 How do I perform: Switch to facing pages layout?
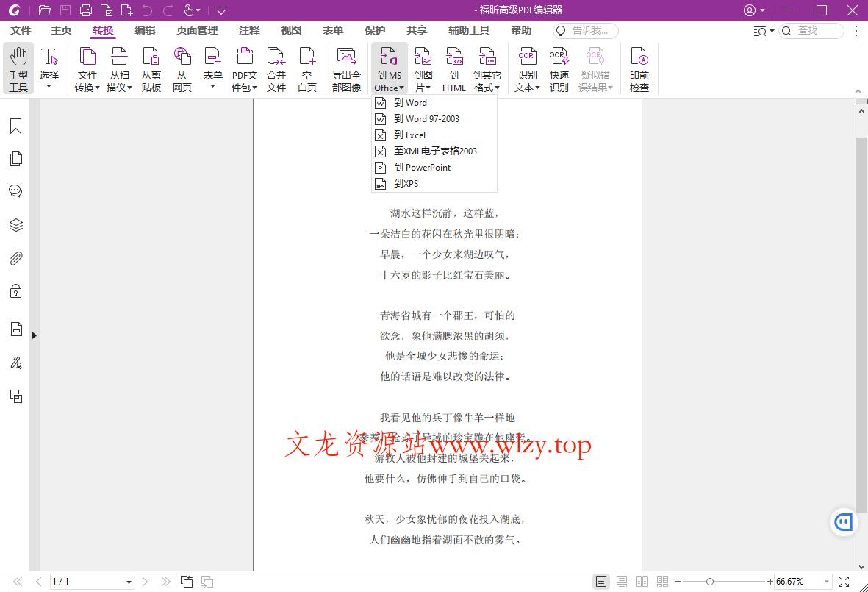coord(642,581)
